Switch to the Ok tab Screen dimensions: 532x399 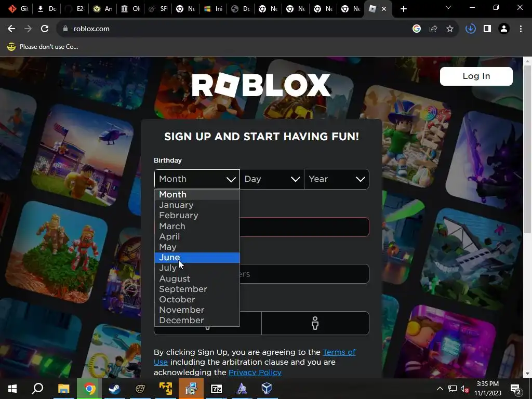[x=130, y=9]
